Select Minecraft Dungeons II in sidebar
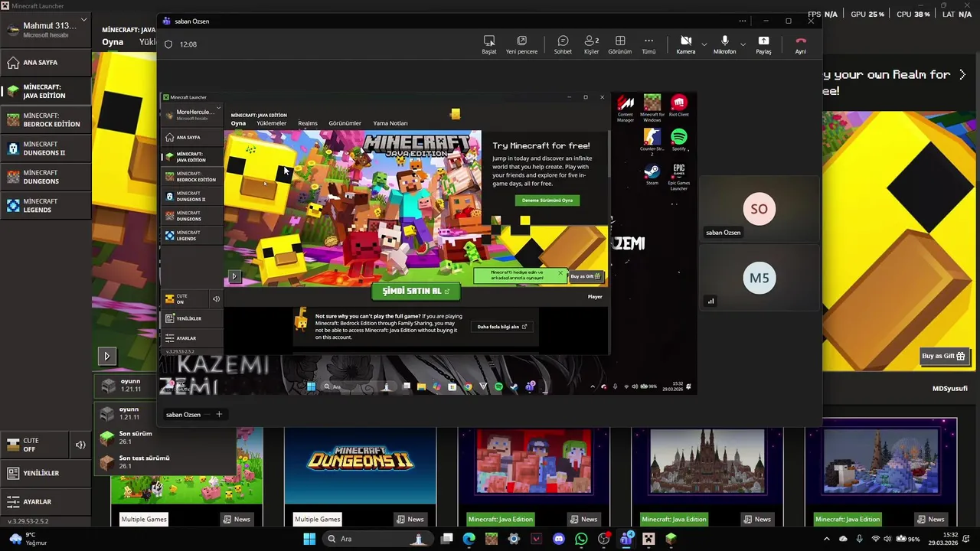This screenshot has height=551, width=980. (46, 148)
